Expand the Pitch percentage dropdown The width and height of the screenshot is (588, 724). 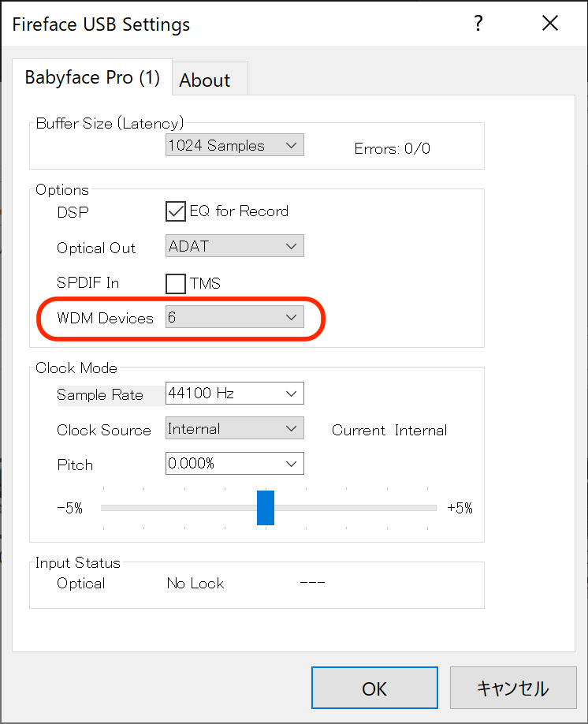pos(234,464)
